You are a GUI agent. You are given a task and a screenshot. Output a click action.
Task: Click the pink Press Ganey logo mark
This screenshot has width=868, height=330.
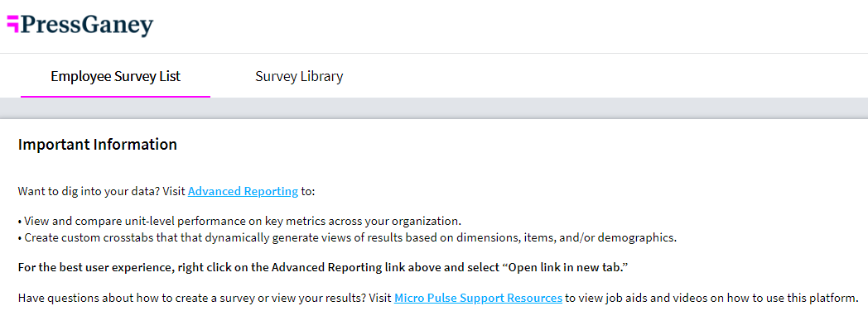click(12, 24)
